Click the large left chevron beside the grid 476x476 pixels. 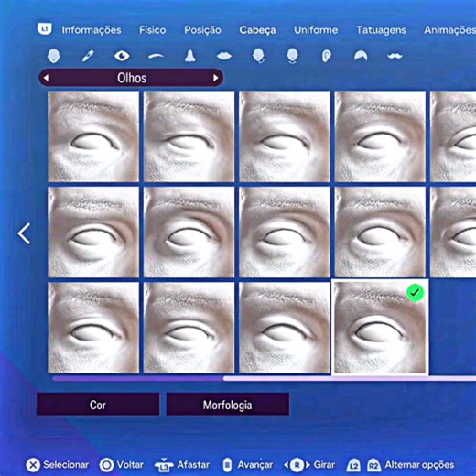click(24, 233)
